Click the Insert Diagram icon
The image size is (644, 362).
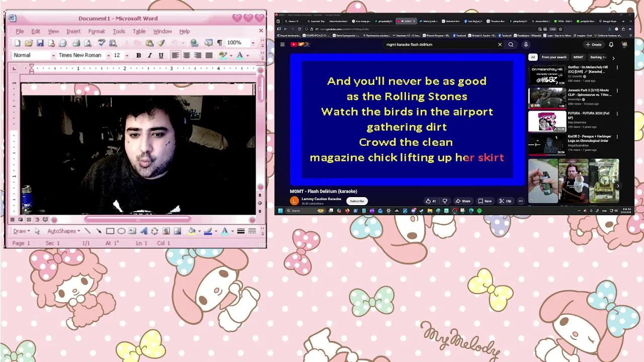pyautogui.click(x=154, y=231)
